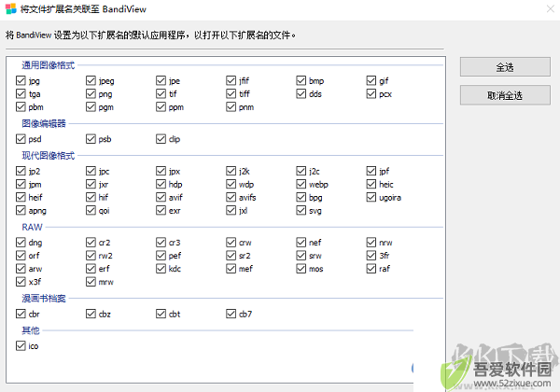The image size is (560, 392).
Task: Close the BandiView association dialog
Action: 551,8
